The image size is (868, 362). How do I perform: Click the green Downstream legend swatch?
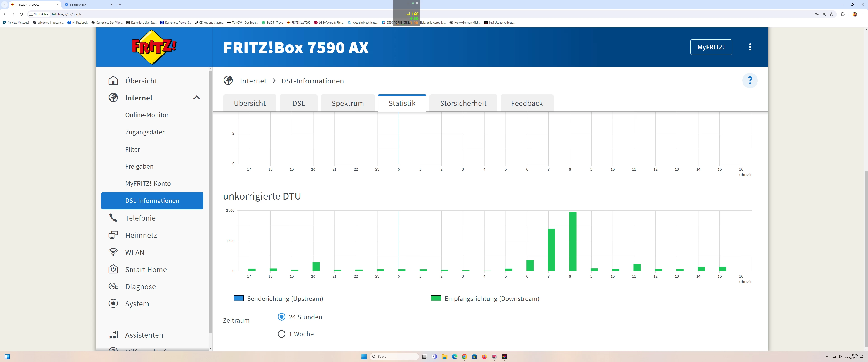(x=436, y=298)
